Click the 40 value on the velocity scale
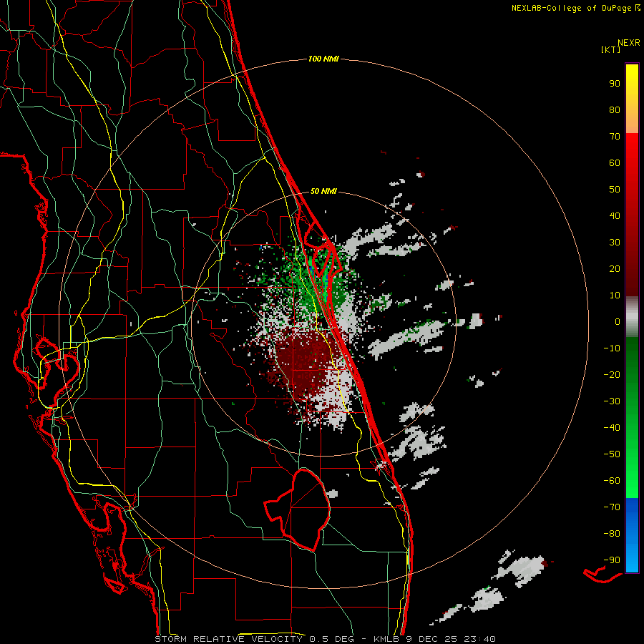The height and width of the screenshot is (644, 644). [x=615, y=215]
